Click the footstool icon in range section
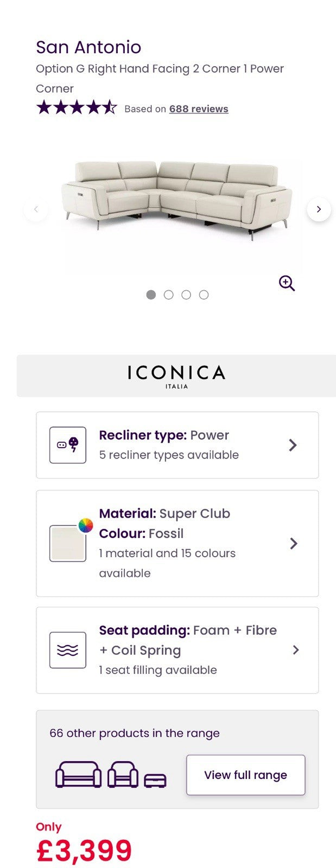 tap(155, 781)
